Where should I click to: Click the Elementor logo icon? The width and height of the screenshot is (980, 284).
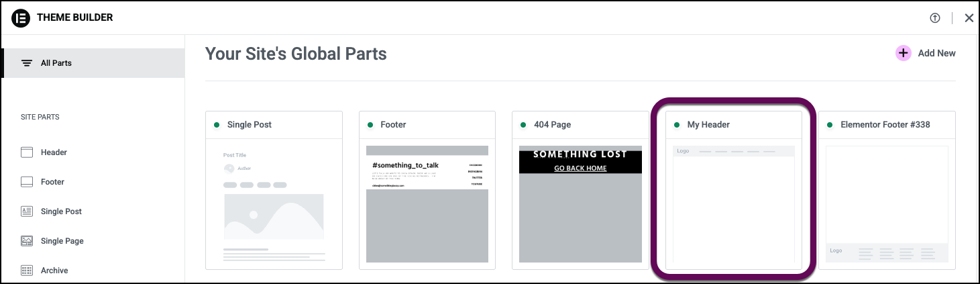pos(21,18)
